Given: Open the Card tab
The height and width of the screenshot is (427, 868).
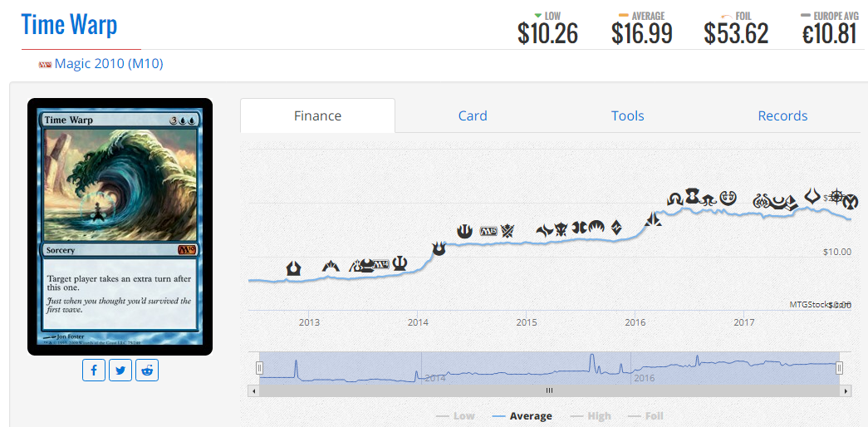Looking at the screenshot, I should tap(473, 116).
